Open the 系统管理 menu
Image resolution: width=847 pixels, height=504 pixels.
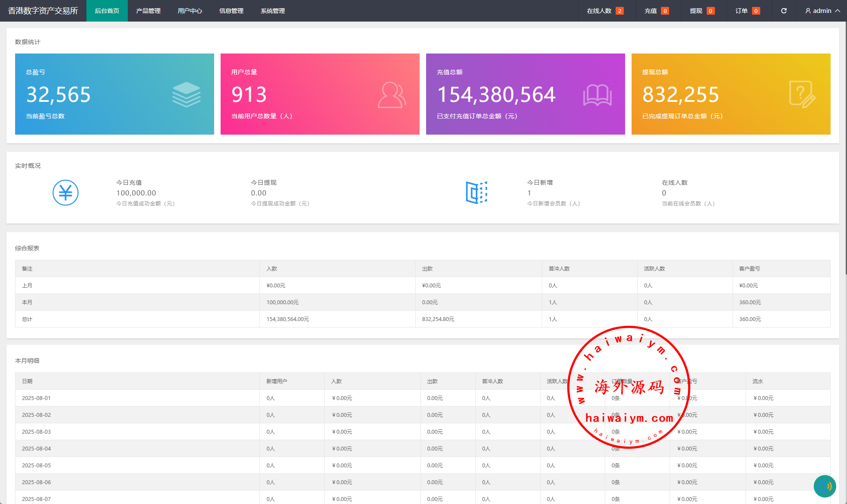[x=272, y=11]
